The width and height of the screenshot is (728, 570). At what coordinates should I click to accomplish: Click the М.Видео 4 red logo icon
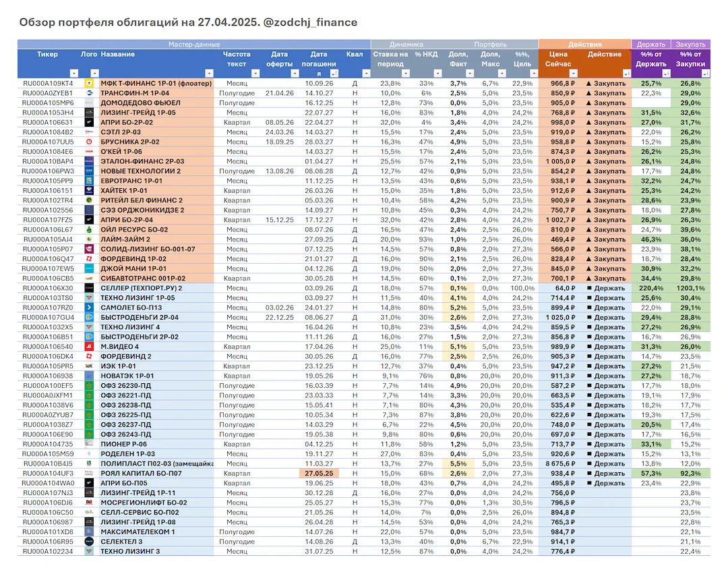click(89, 347)
